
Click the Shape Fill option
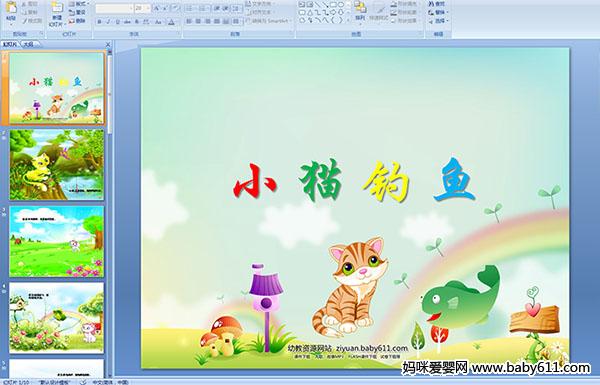coord(405,4)
